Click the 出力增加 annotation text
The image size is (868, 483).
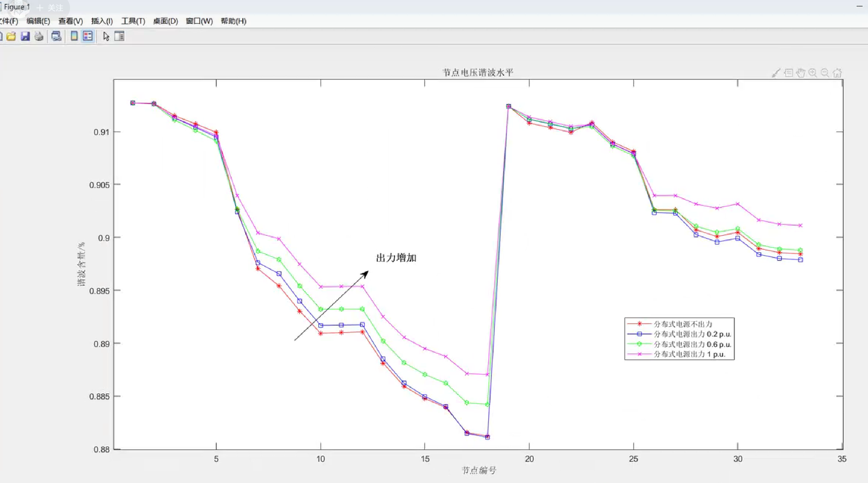tap(396, 258)
